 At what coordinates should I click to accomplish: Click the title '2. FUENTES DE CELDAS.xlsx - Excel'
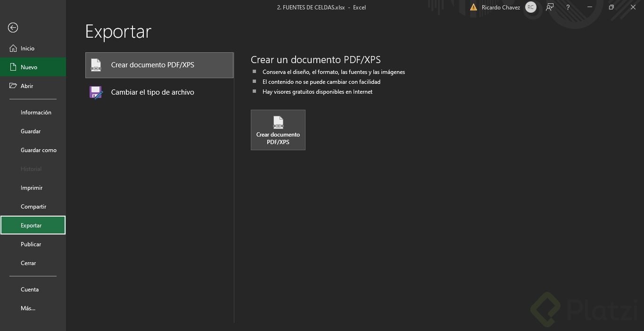point(322,8)
